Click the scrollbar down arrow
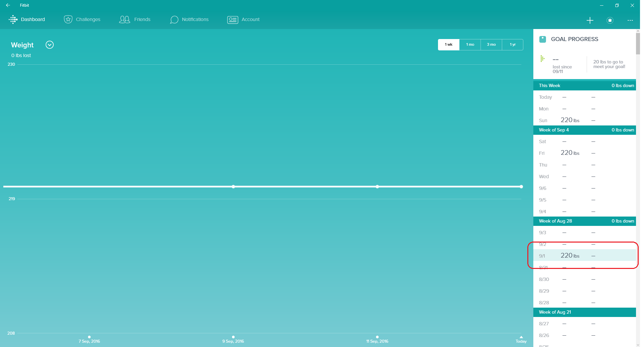The height and width of the screenshot is (347, 644). pos(638,345)
